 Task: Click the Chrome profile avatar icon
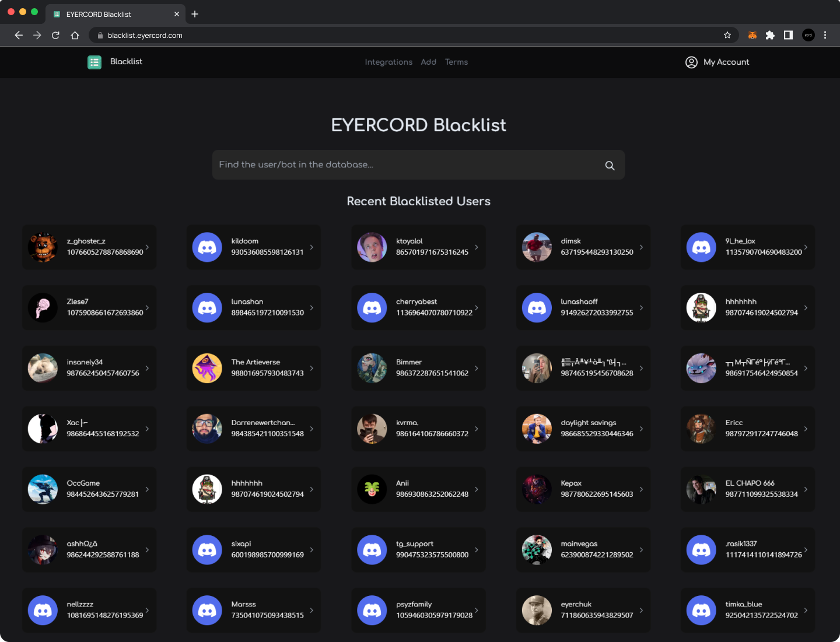[808, 36]
